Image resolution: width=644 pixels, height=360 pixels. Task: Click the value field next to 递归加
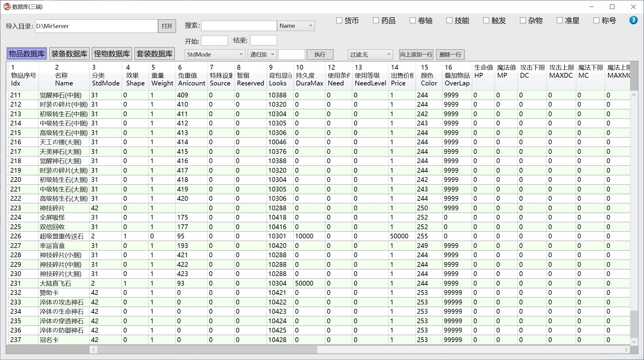292,54
